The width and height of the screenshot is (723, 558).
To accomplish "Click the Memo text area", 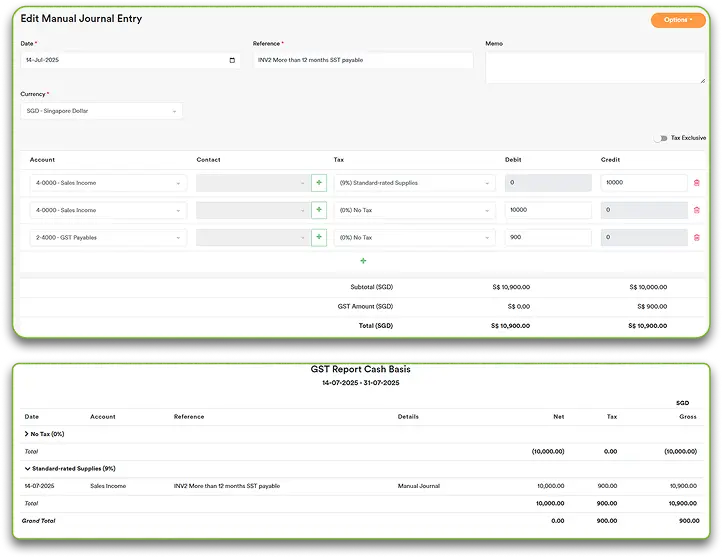I will [594, 68].
